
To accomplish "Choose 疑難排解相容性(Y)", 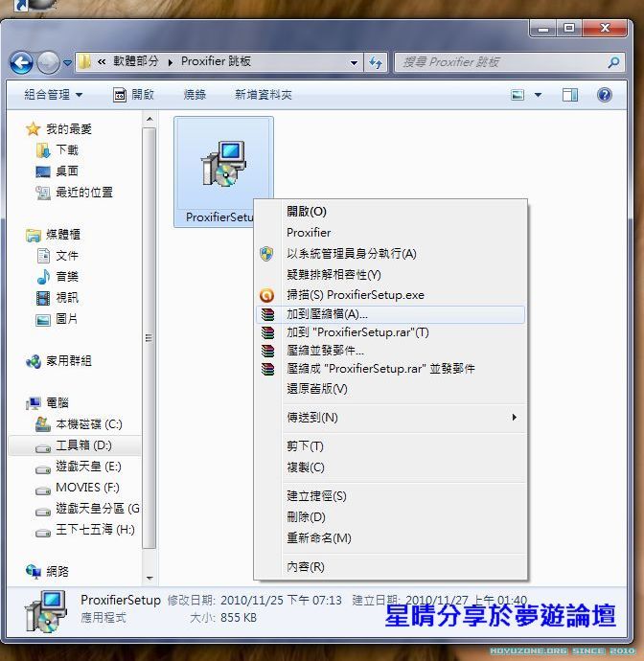I will point(391,274).
